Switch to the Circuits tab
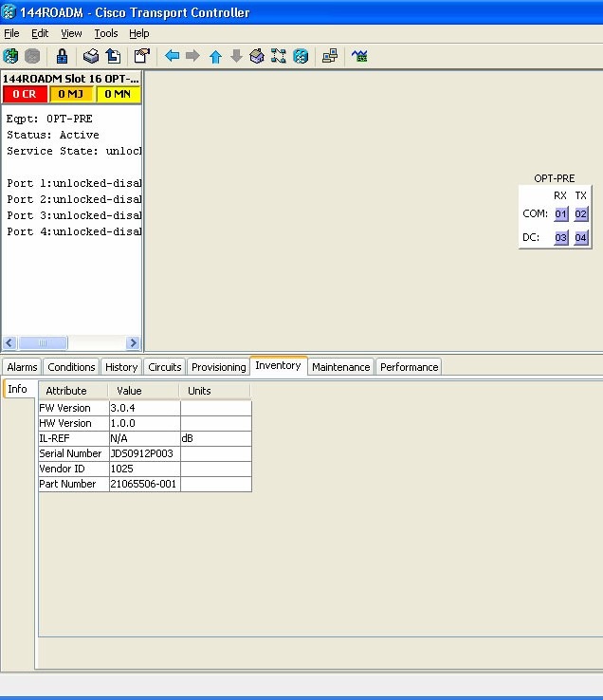This screenshot has width=603, height=700. click(165, 367)
